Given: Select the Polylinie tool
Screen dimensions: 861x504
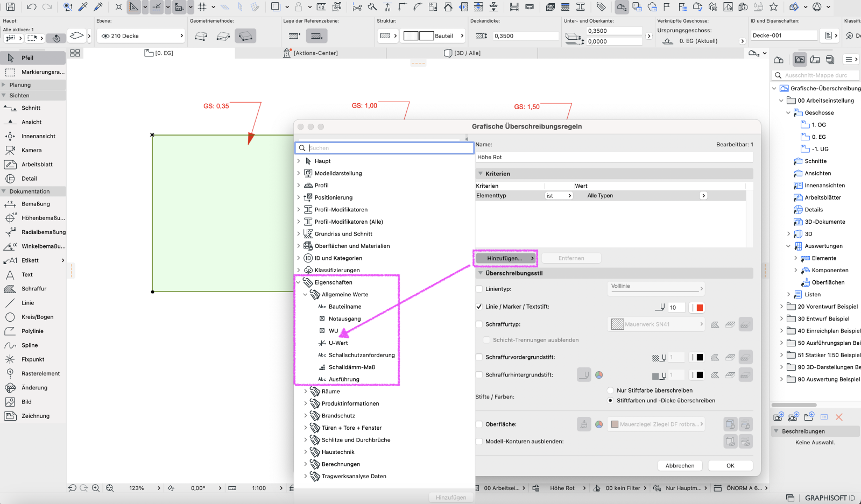Looking at the screenshot, I should click(x=33, y=331).
